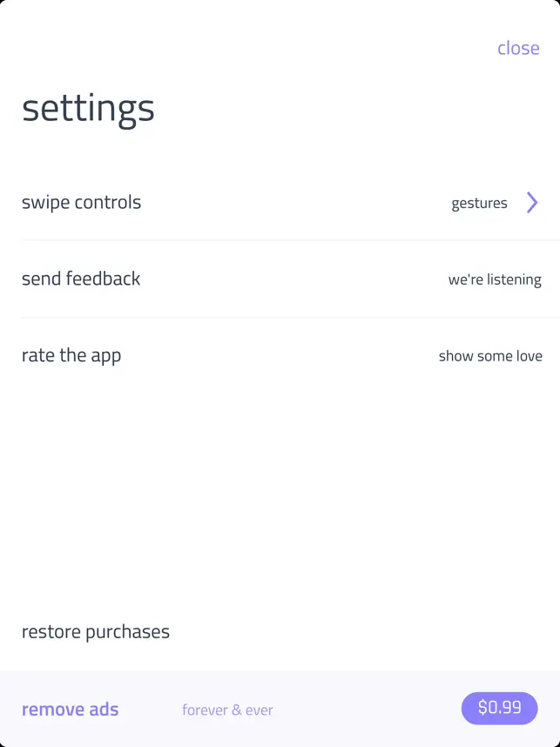Open the send feedback option
This screenshot has width=560, height=747.
click(280, 279)
